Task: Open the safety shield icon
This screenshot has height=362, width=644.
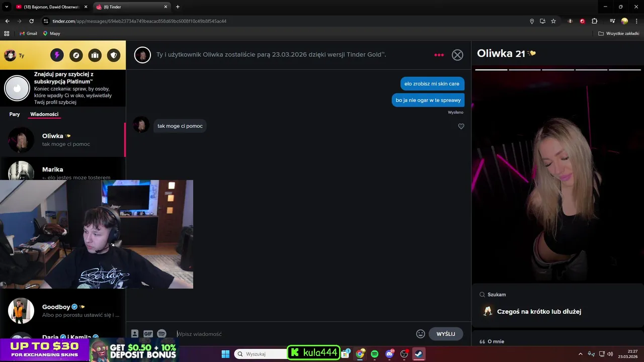Action: (x=114, y=55)
